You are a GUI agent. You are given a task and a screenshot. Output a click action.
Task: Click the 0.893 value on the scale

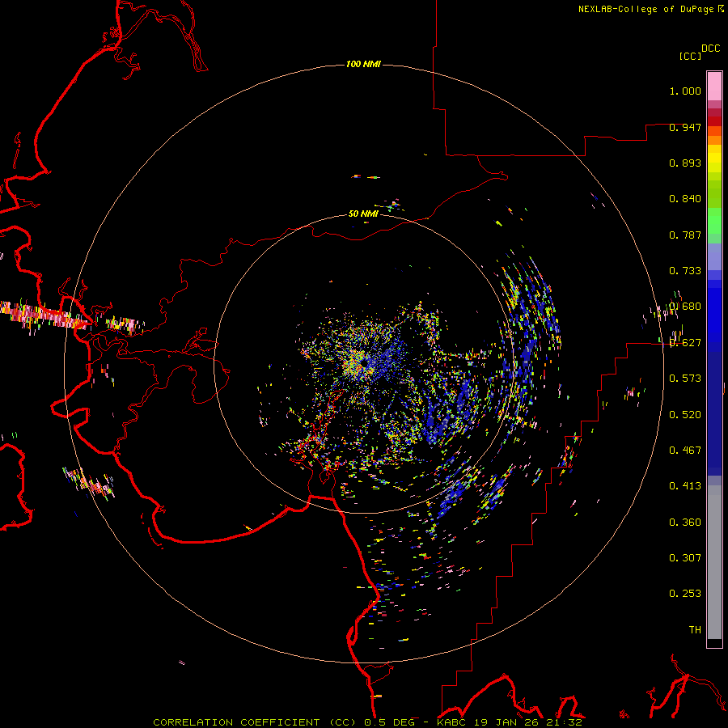[685, 163]
